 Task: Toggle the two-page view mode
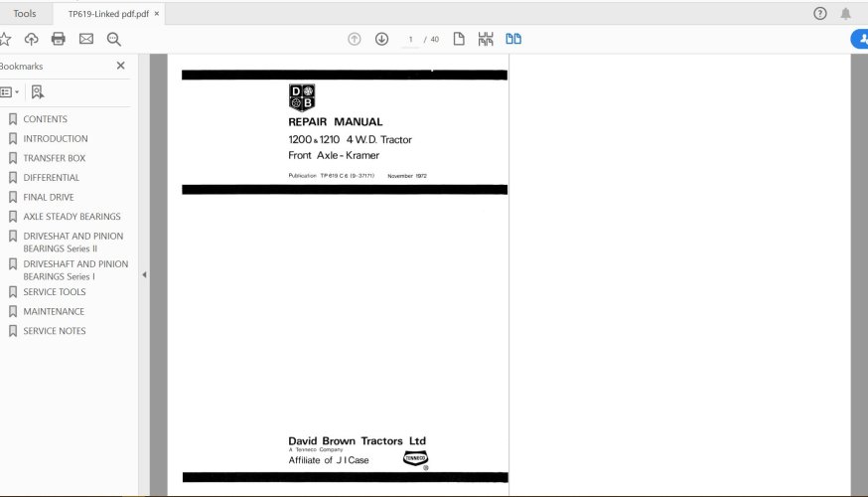[x=513, y=39]
